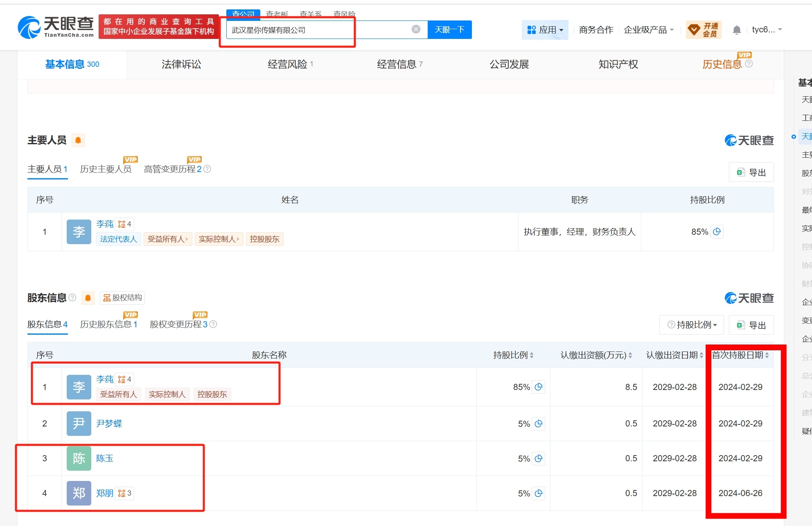The image size is (812, 526).
Task: Switch to 历史信息 tab
Action: pos(722,64)
